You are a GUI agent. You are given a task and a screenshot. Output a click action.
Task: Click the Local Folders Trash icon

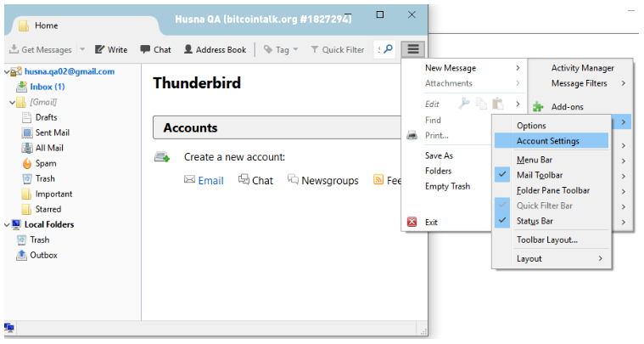point(21,240)
